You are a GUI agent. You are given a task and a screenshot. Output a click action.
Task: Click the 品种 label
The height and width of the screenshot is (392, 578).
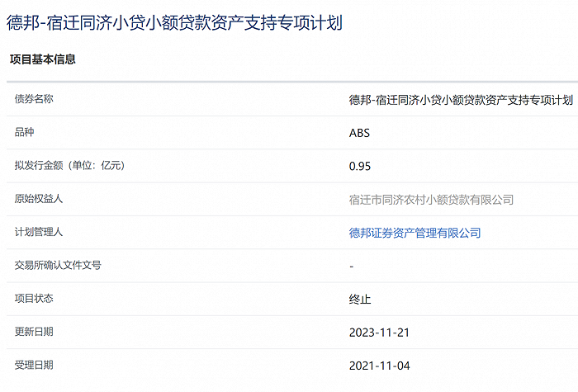24,132
